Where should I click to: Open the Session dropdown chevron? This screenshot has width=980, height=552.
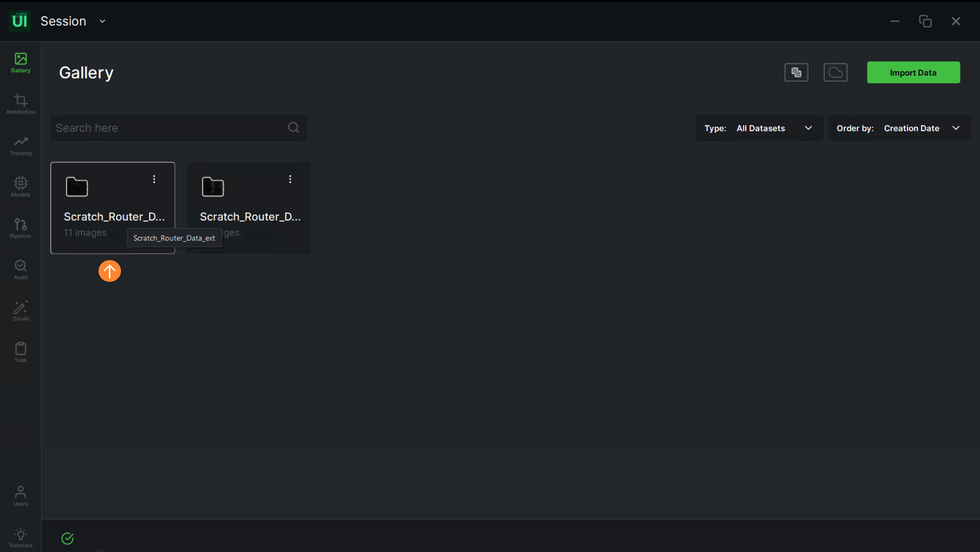[x=102, y=21]
